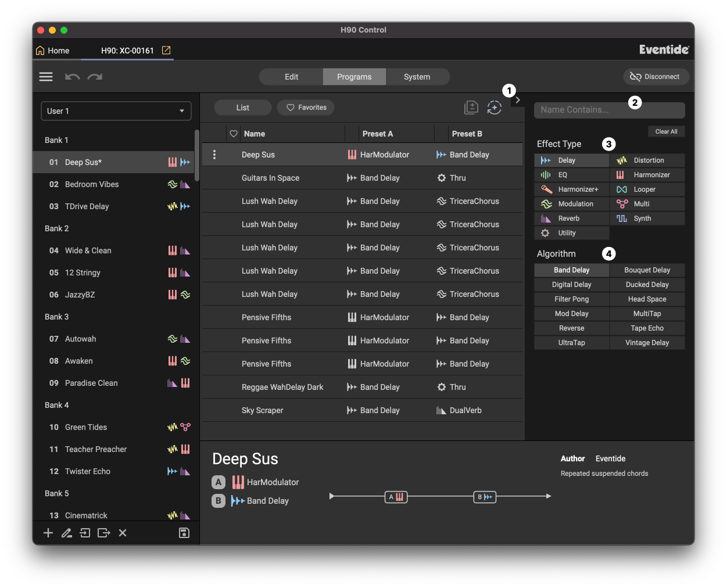The width and height of the screenshot is (727, 588).
Task: Toggle the Favorites filter
Action: (306, 107)
